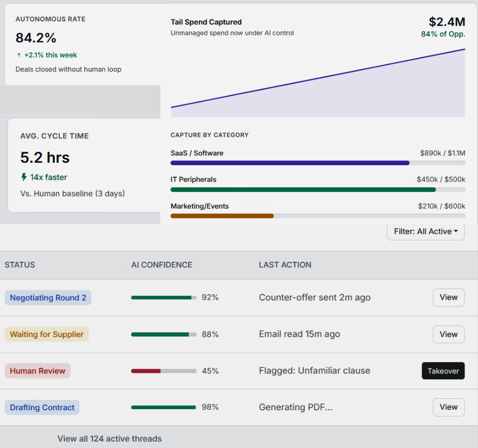This screenshot has height=448, width=478.
Task: Click the Marketing/Events orange progress bar
Action: 318,216
